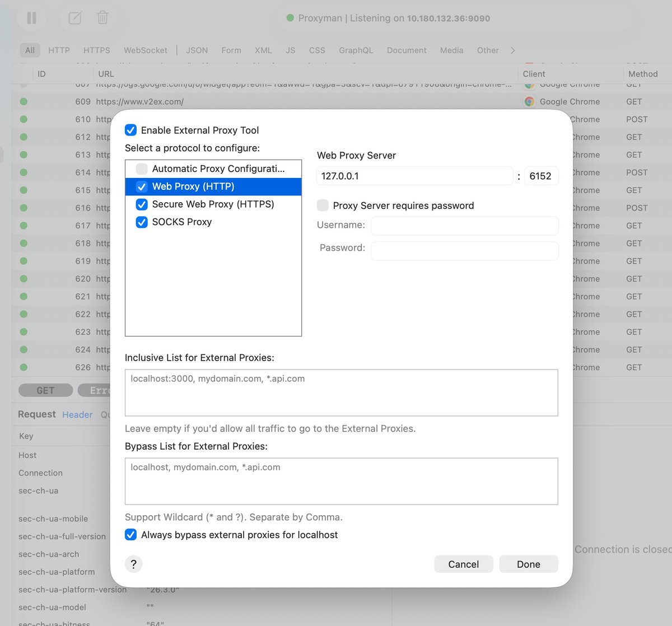Uncheck the SOCKS Proxy checkbox
The image size is (672, 626).
142,222
